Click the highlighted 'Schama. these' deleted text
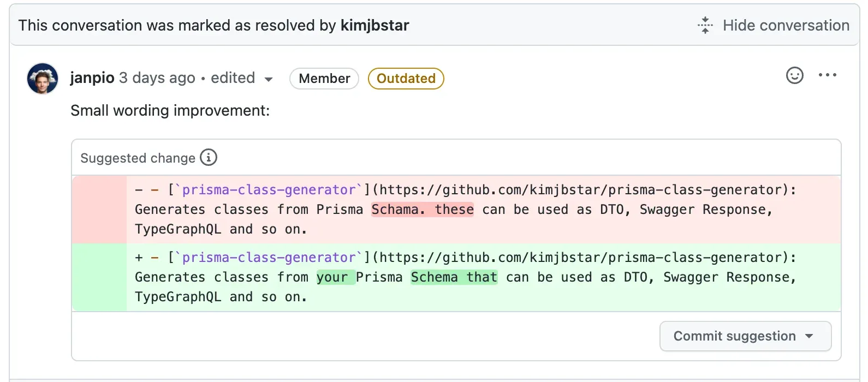 [423, 210]
